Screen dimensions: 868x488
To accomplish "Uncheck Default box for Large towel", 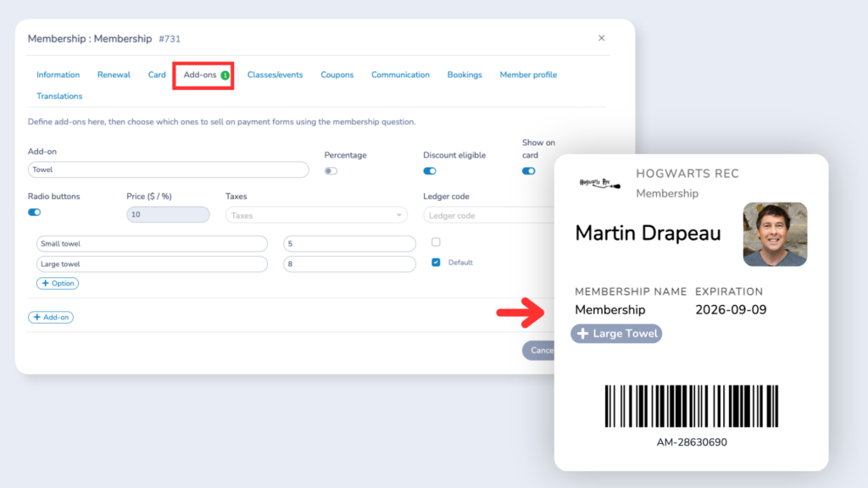I will point(437,263).
